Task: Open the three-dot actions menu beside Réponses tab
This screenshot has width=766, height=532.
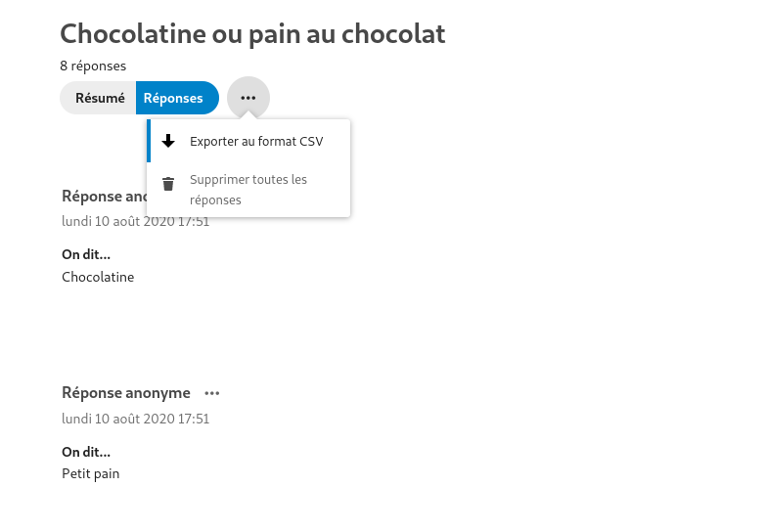Action: (x=248, y=98)
